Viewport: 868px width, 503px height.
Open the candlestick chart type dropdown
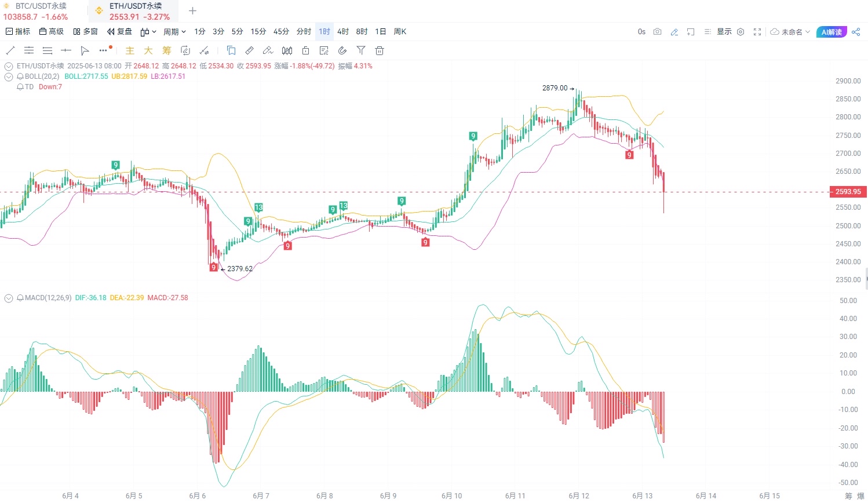pyautogui.click(x=148, y=32)
